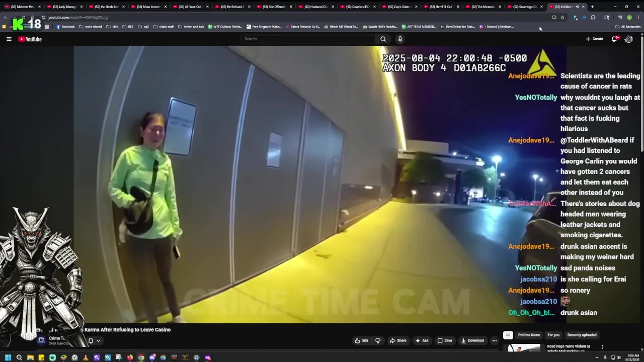
Task: Dislike the video with thumbs down
Action: (378, 340)
